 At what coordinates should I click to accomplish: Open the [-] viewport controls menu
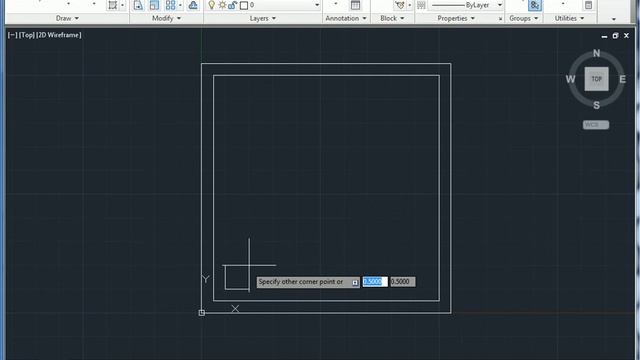(12, 35)
